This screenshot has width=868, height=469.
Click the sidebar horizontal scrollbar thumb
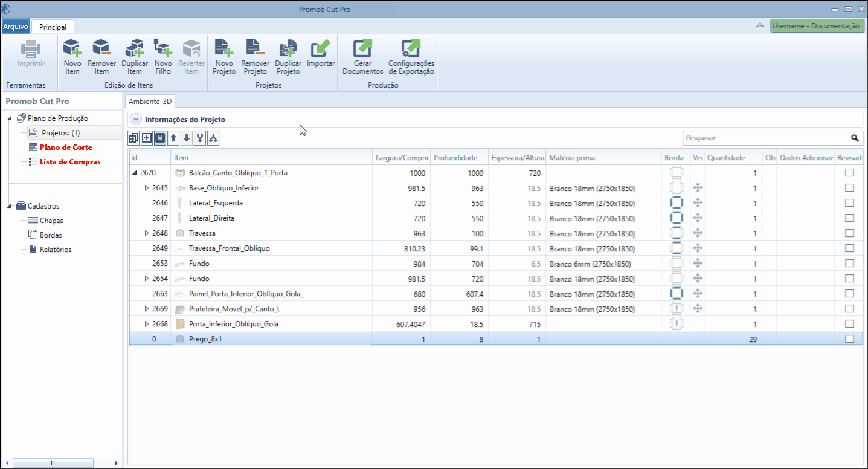pyautogui.click(x=53, y=463)
